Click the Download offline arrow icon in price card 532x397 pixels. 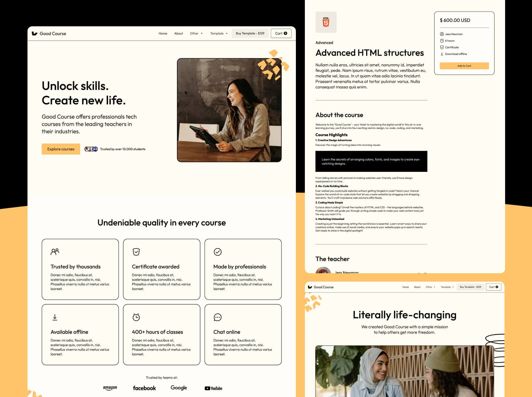coord(442,54)
